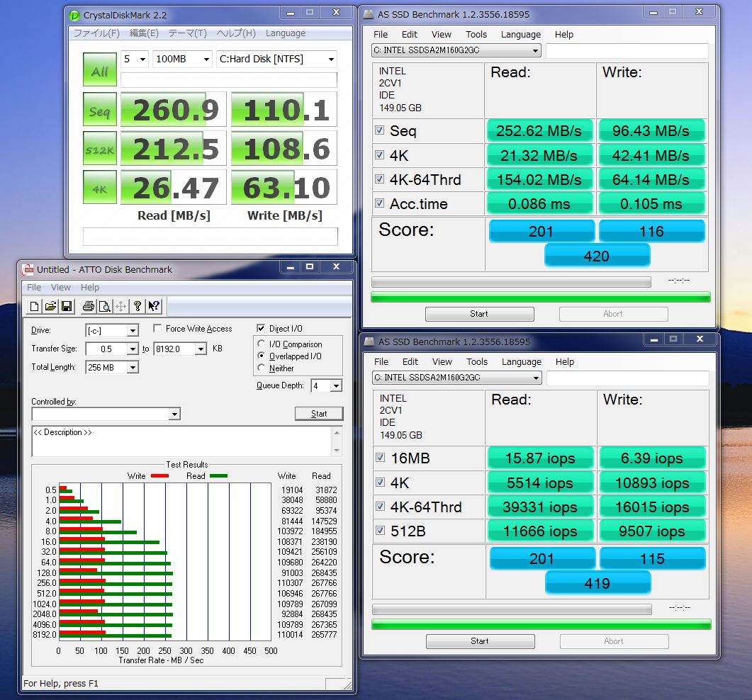The image size is (752, 700).
Task: Click Description box scrollbar down arrow
Action: pyautogui.click(x=337, y=450)
